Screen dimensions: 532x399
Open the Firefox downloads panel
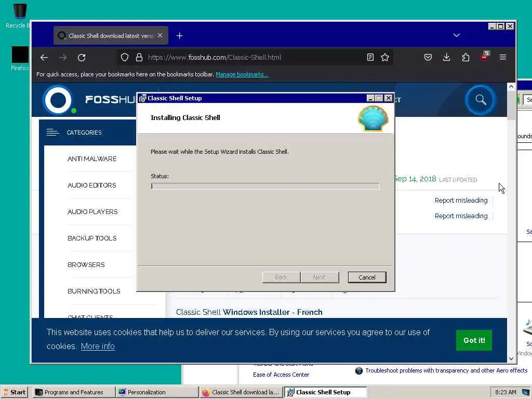click(x=446, y=57)
